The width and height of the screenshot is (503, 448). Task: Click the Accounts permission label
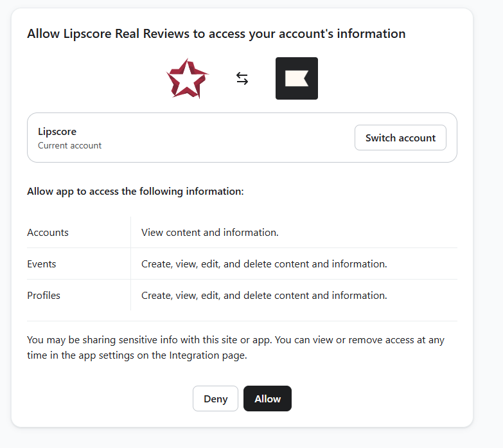(48, 232)
